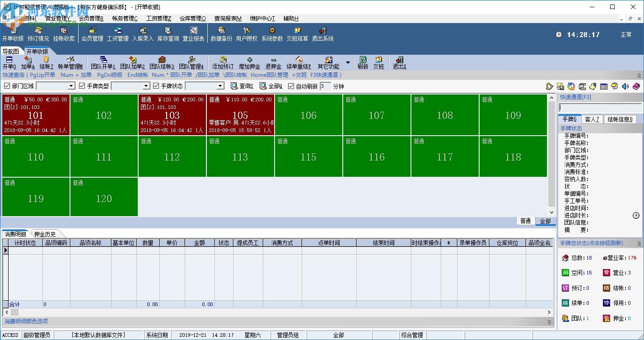Click 开单0 to open a new bill
Screen dimensions: 644x340
[9, 63]
